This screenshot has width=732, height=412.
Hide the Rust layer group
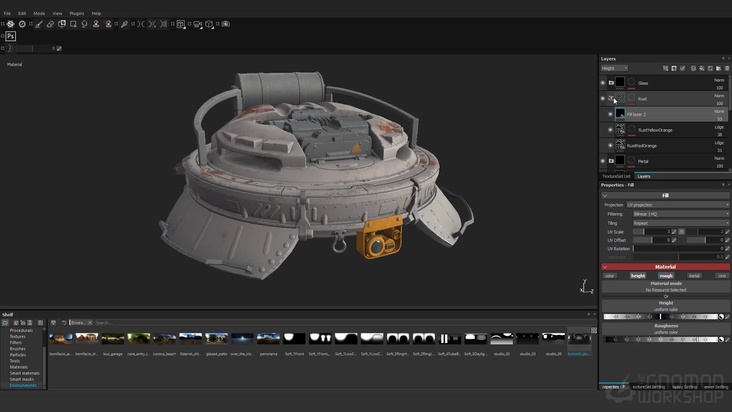tap(603, 98)
